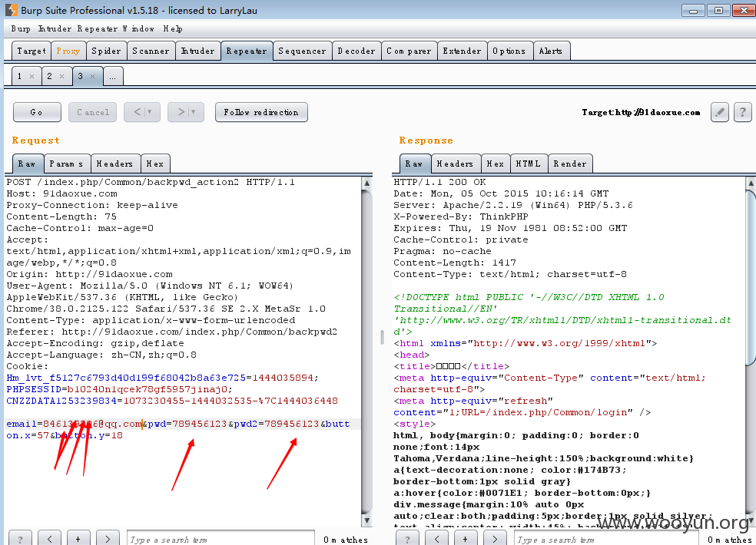Select response Headers view tab
This screenshot has width=756, height=545.
(x=456, y=163)
